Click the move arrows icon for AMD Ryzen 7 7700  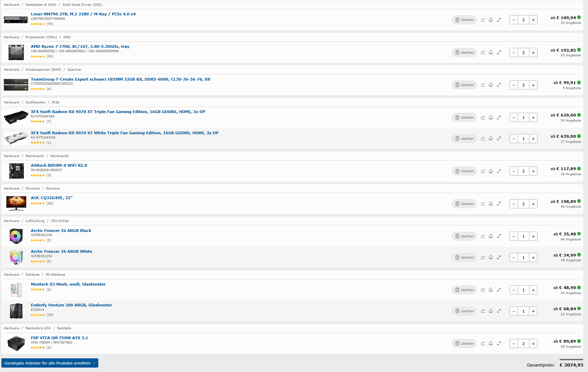(499, 53)
